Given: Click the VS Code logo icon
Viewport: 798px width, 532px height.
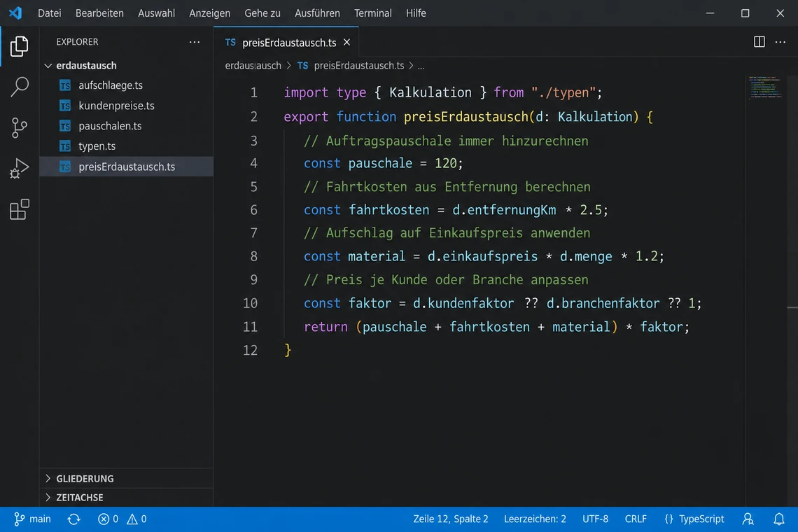Looking at the screenshot, I should click(x=15, y=13).
